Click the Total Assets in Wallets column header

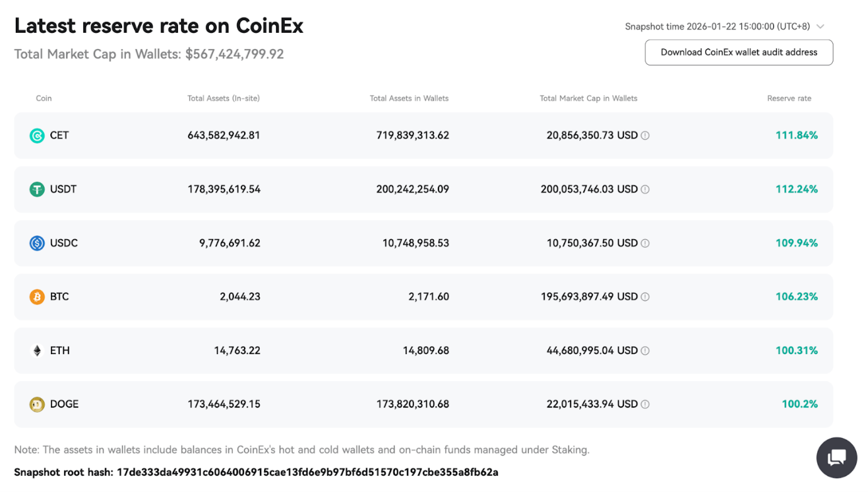(x=409, y=98)
